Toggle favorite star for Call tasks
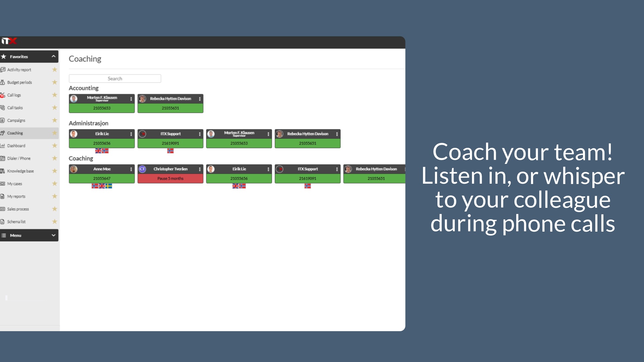Viewport: 644px width, 362px height. [55, 107]
